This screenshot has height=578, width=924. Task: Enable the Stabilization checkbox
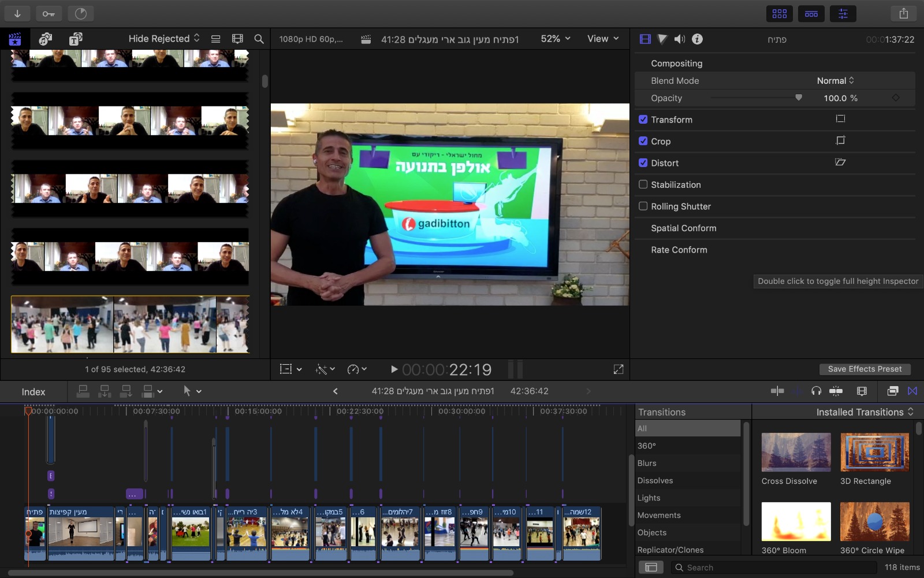(643, 184)
